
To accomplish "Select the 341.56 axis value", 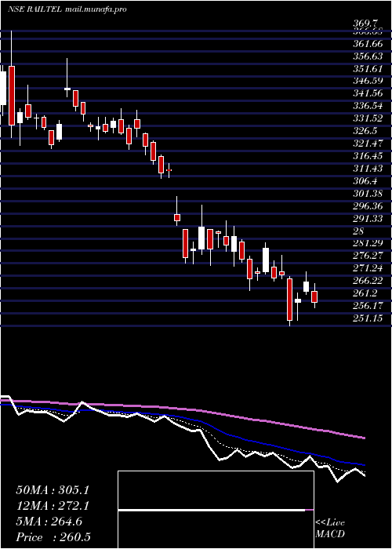I will [x=368, y=94].
